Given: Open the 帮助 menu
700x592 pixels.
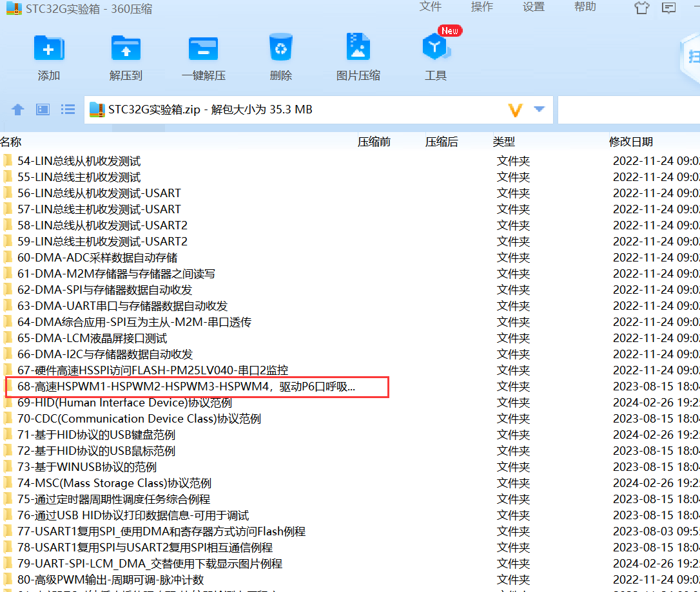Looking at the screenshot, I should tap(585, 6).
